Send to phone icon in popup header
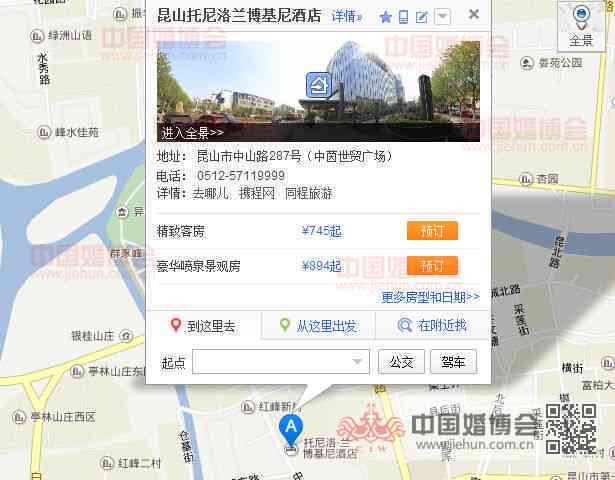615x480 pixels. click(403, 17)
